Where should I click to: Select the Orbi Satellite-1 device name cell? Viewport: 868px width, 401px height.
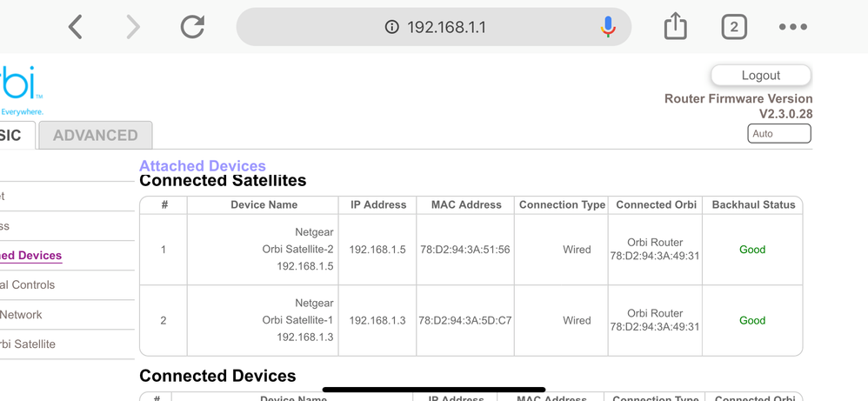[x=263, y=320]
